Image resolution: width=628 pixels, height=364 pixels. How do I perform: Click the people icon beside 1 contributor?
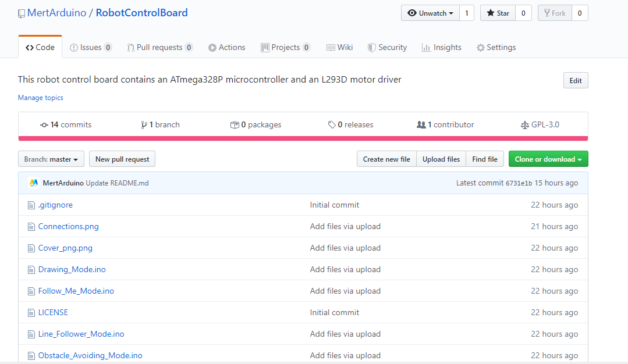tap(421, 125)
